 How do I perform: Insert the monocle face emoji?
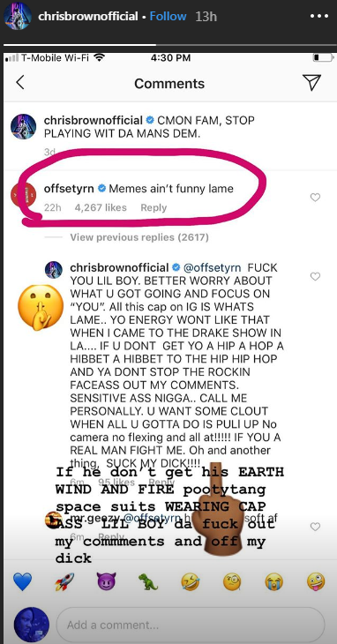coord(232,581)
